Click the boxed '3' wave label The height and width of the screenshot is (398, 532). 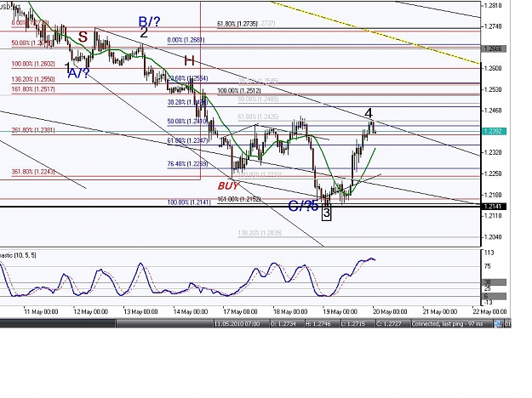326,213
